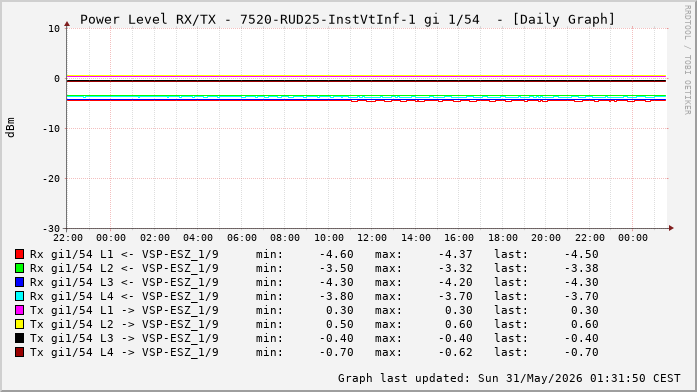Click the Tx L2 min value 0.50

coord(340,324)
